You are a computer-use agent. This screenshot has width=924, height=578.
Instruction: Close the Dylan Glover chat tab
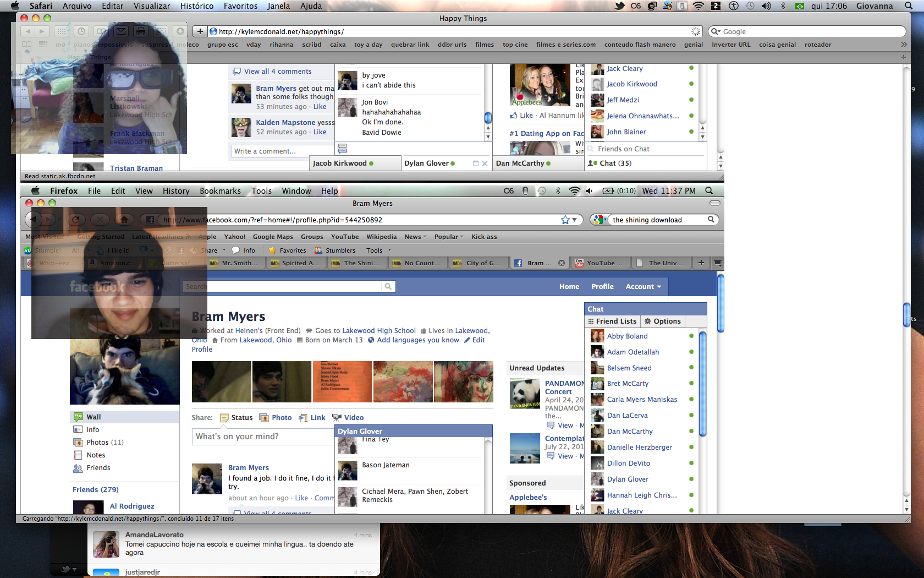(x=485, y=163)
